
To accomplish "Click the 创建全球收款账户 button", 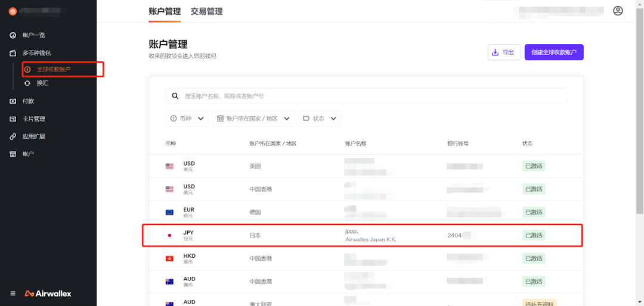I will (553, 52).
